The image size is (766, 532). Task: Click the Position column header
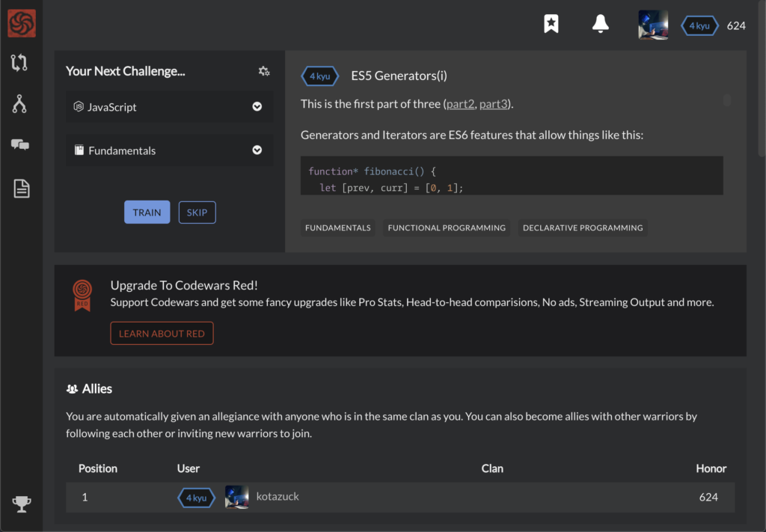pos(98,468)
